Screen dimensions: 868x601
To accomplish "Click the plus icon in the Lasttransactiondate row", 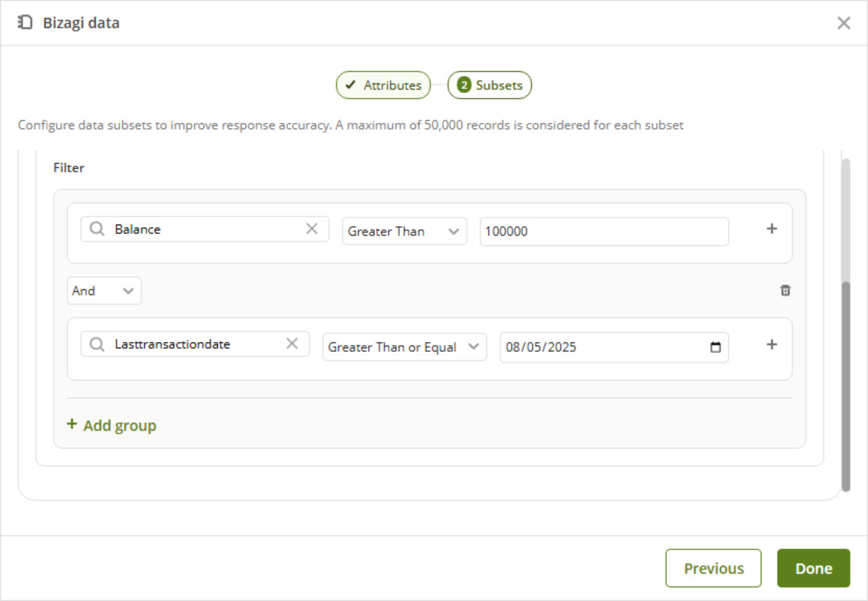I will [771, 344].
